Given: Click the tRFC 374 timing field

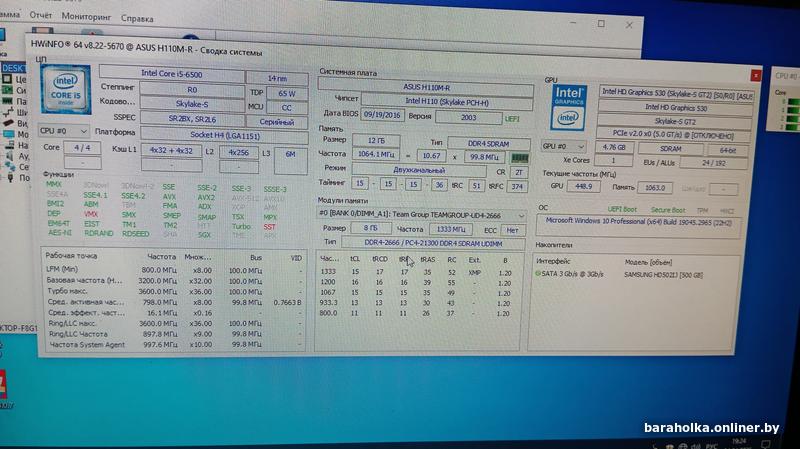Looking at the screenshot, I should click(x=517, y=187).
